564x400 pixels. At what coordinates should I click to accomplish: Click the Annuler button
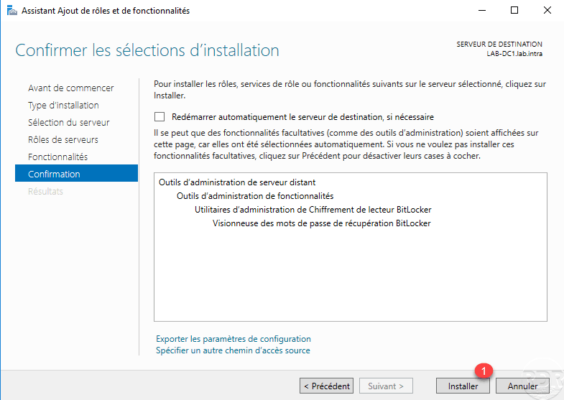click(x=522, y=386)
